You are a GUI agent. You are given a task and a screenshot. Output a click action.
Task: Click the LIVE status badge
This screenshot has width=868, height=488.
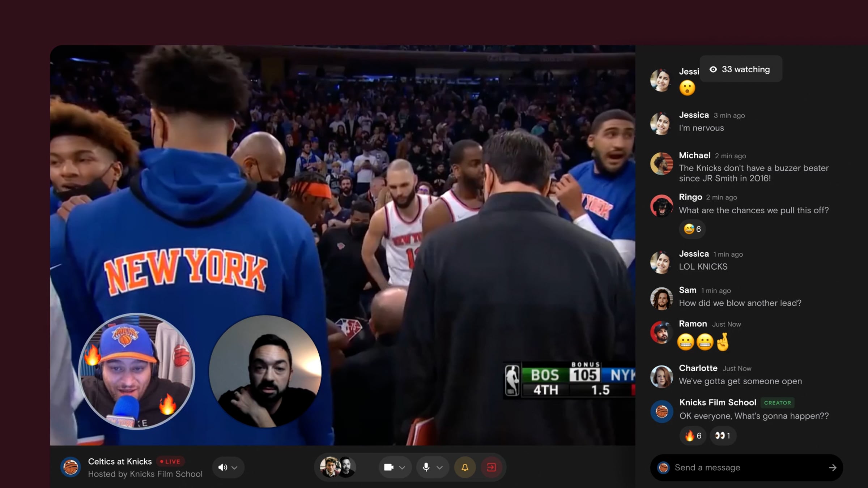(170, 462)
